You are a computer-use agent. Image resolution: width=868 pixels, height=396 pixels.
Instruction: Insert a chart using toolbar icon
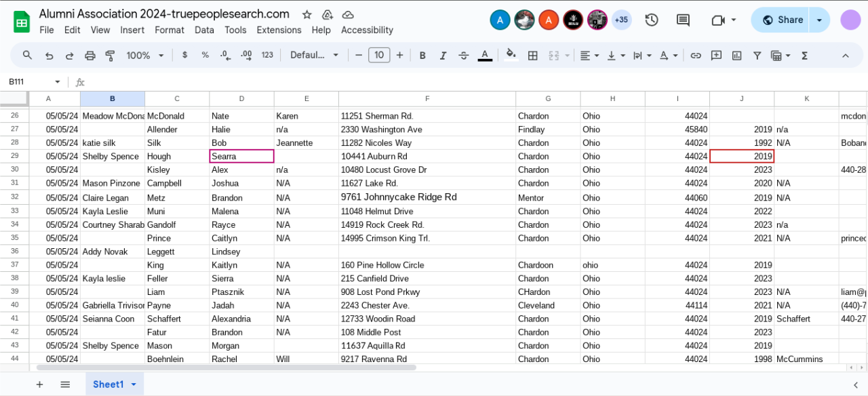click(x=736, y=56)
